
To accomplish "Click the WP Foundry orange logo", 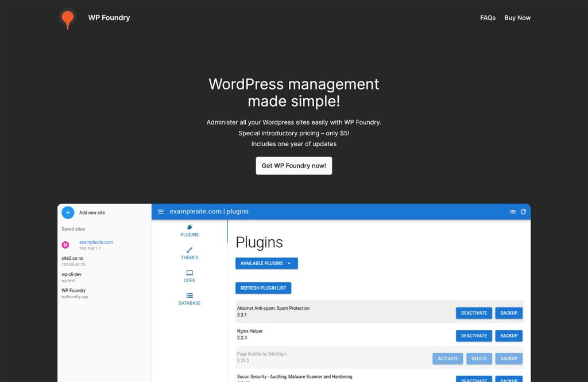I will coord(68,18).
